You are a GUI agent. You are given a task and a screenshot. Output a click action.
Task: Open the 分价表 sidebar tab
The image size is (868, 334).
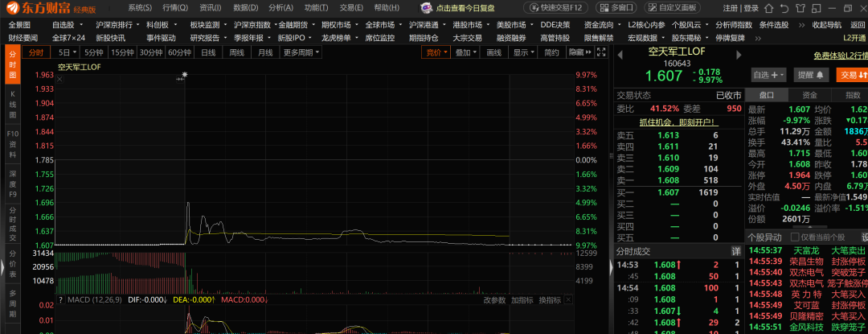[x=14, y=266]
